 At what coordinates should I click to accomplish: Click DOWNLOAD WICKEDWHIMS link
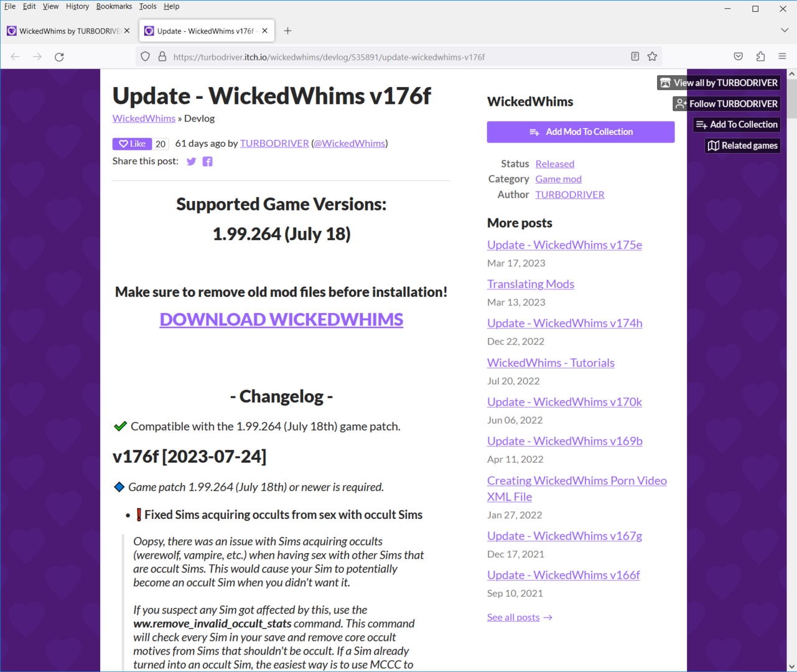pos(281,319)
